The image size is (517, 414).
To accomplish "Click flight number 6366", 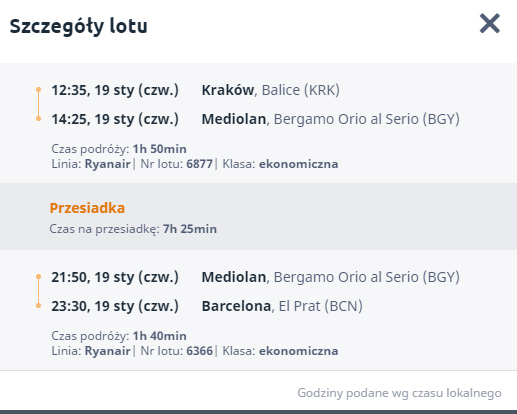I will coord(199,351).
